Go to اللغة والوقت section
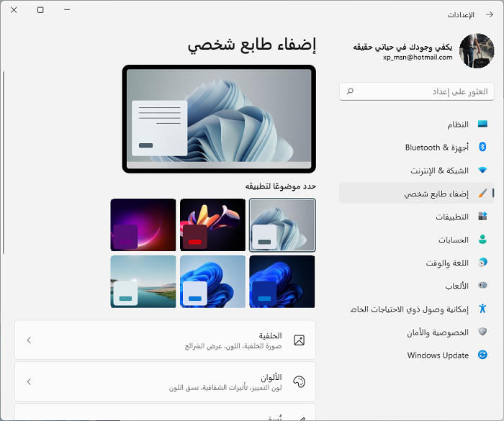This screenshot has width=504, height=421. (417, 263)
